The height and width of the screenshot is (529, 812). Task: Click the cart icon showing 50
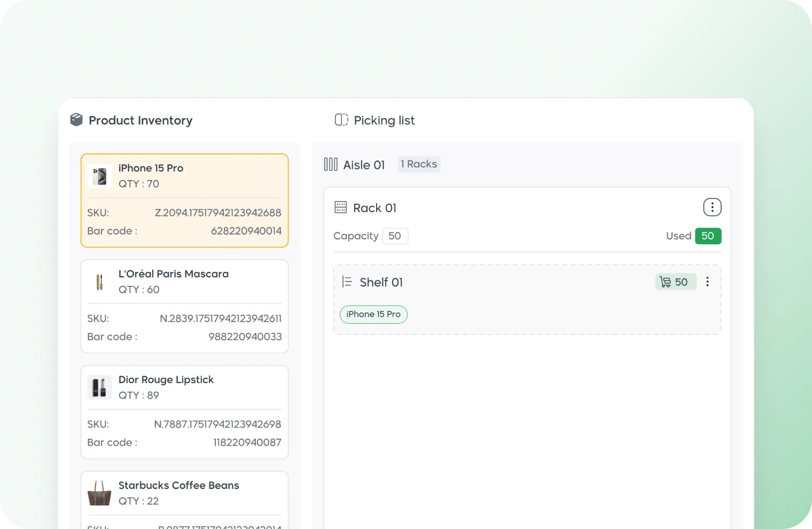click(x=665, y=282)
